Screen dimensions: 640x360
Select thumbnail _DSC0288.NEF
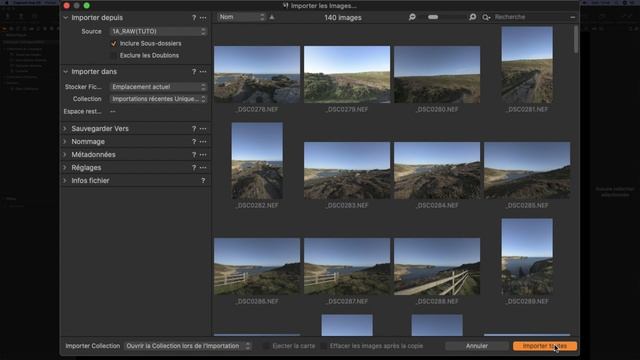tap(437, 267)
